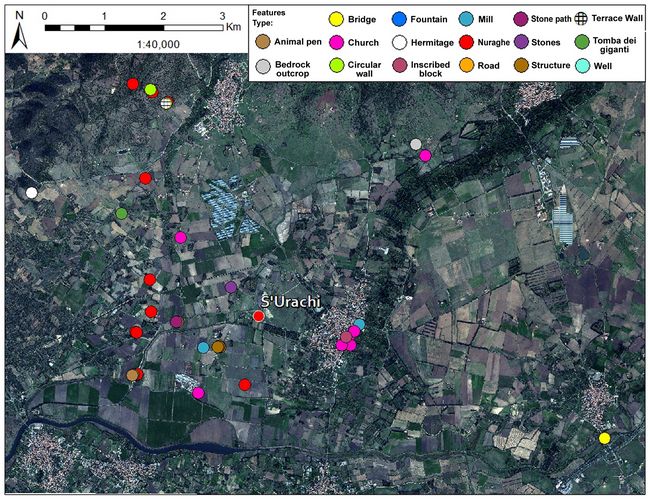Click the Inscribed block legend swatch
650x500 pixels.
tap(400, 66)
